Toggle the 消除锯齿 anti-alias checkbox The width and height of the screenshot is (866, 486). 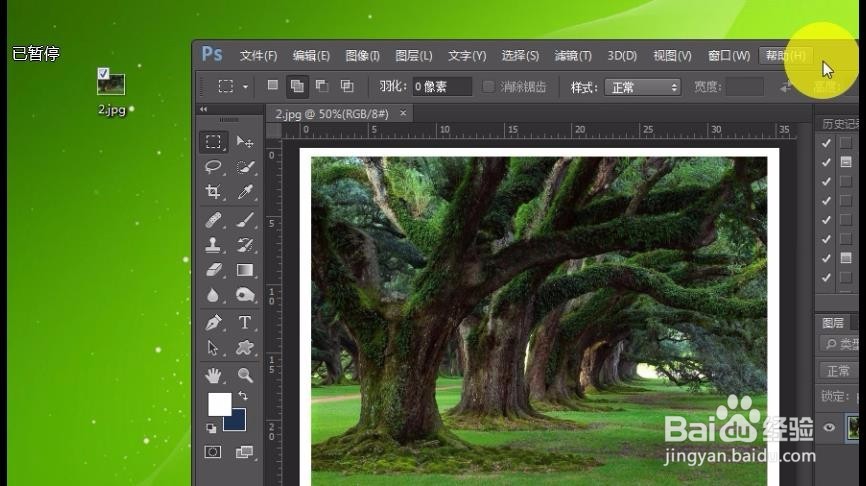coord(488,87)
